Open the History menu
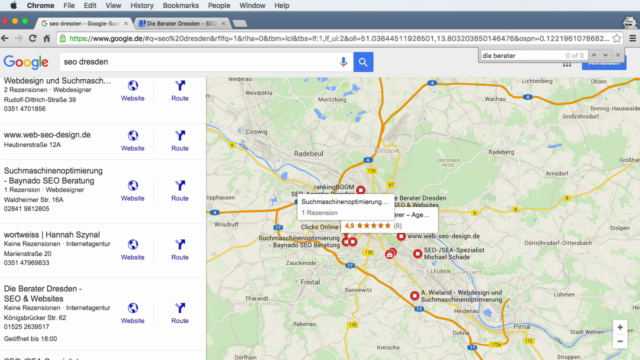The width and height of the screenshot is (640, 360). click(142, 5)
